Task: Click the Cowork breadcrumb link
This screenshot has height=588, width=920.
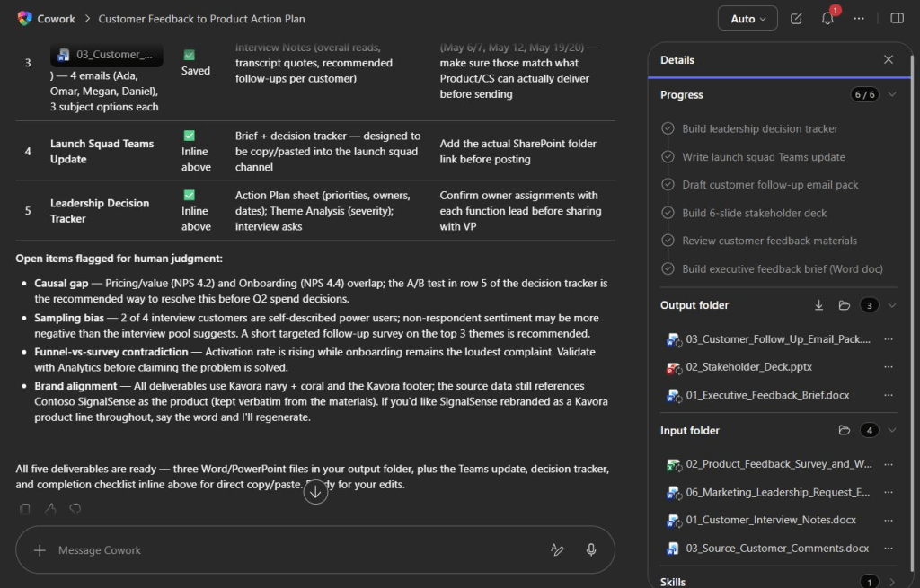Action: click(56, 19)
